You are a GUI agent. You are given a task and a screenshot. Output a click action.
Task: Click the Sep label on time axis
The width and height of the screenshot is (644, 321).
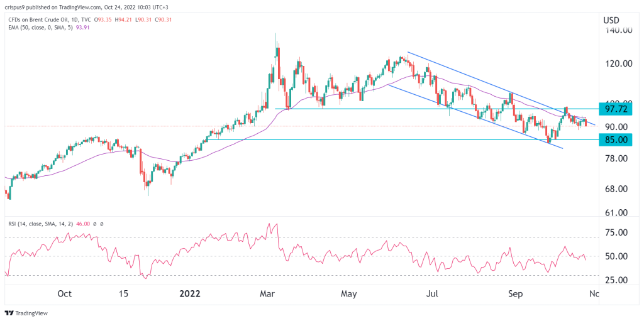(x=516, y=294)
